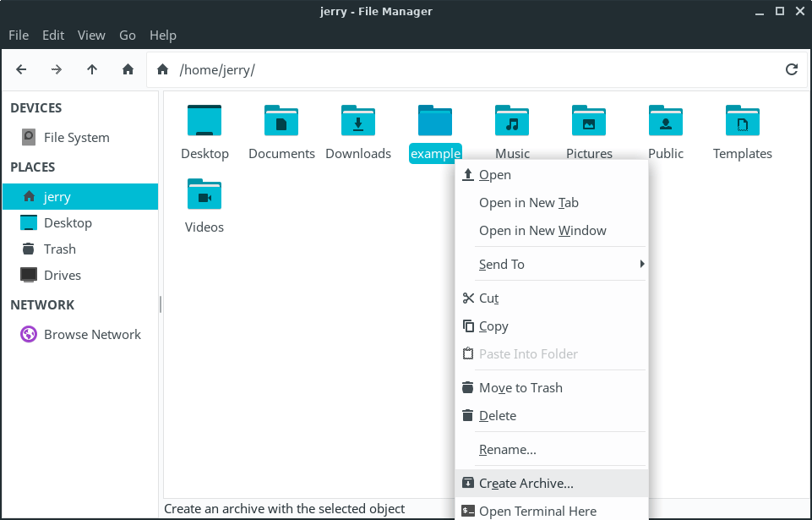Click the home folder toolbar icon

(x=128, y=69)
